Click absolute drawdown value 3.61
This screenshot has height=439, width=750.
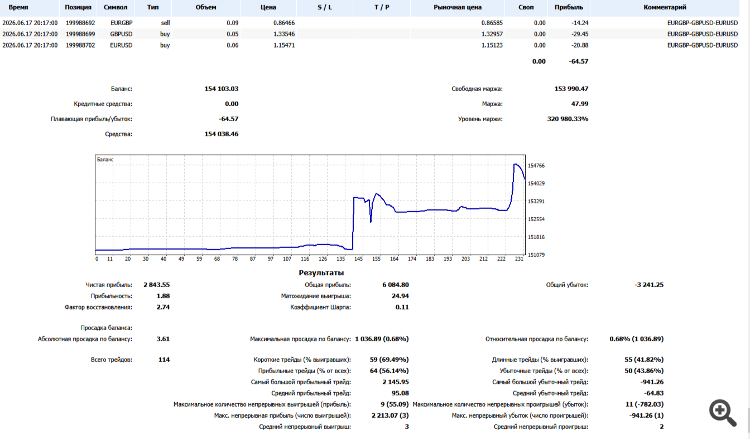(163, 339)
